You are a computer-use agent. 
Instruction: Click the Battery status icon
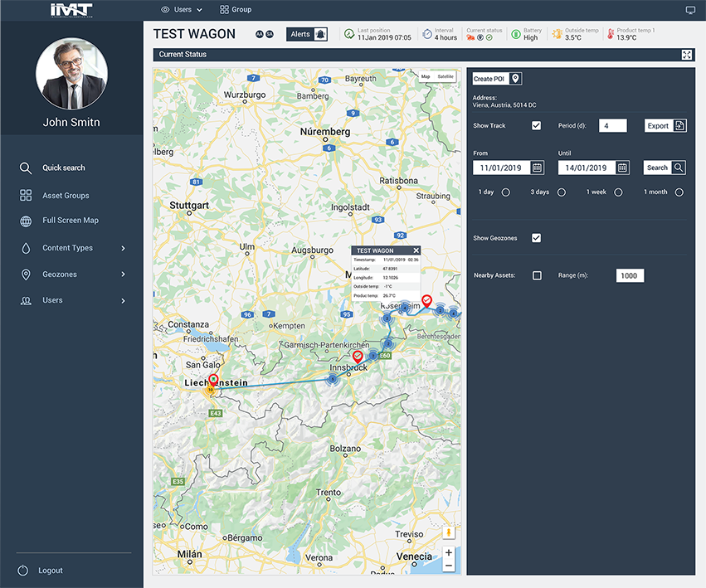pyautogui.click(x=516, y=34)
